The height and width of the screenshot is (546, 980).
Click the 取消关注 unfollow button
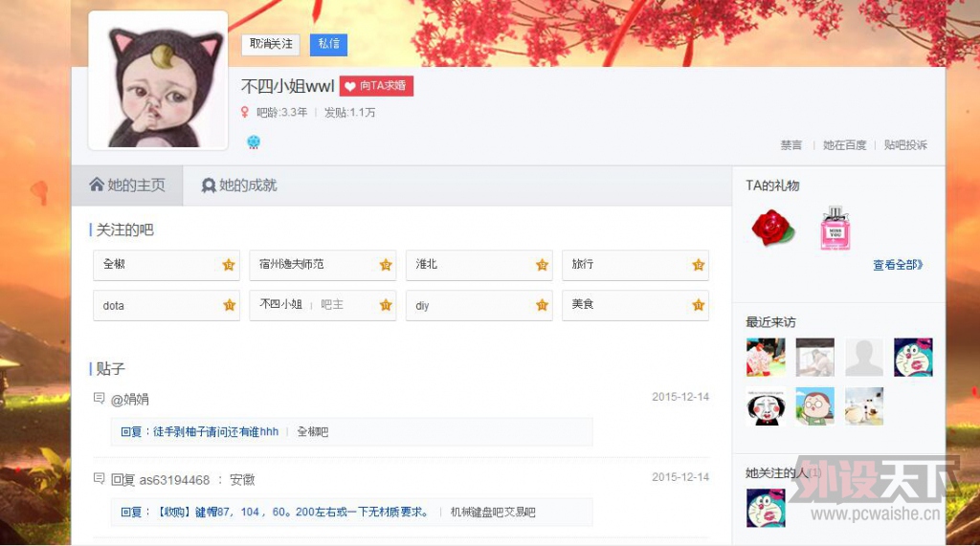pyautogui.click(x=271, y=44)
